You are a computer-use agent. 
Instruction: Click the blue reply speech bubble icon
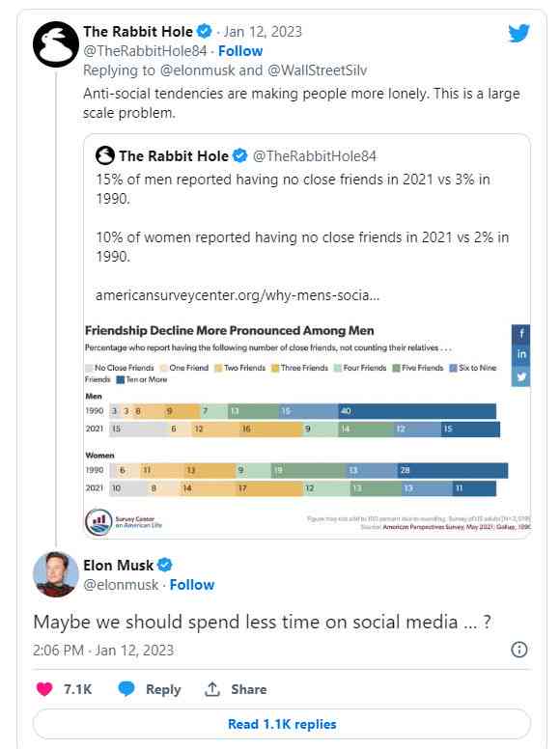click(126, 689)
